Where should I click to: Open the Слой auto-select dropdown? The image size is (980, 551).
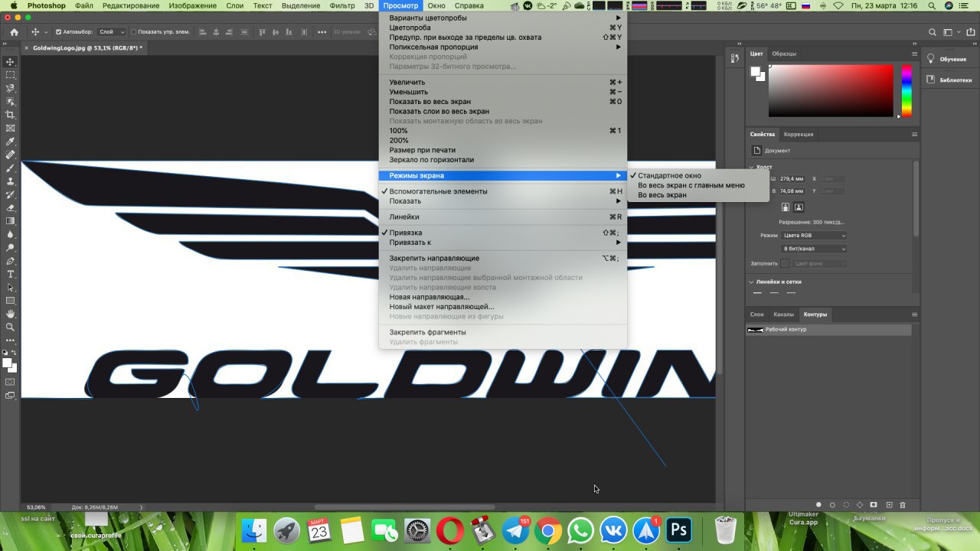[x=111, y=32]
